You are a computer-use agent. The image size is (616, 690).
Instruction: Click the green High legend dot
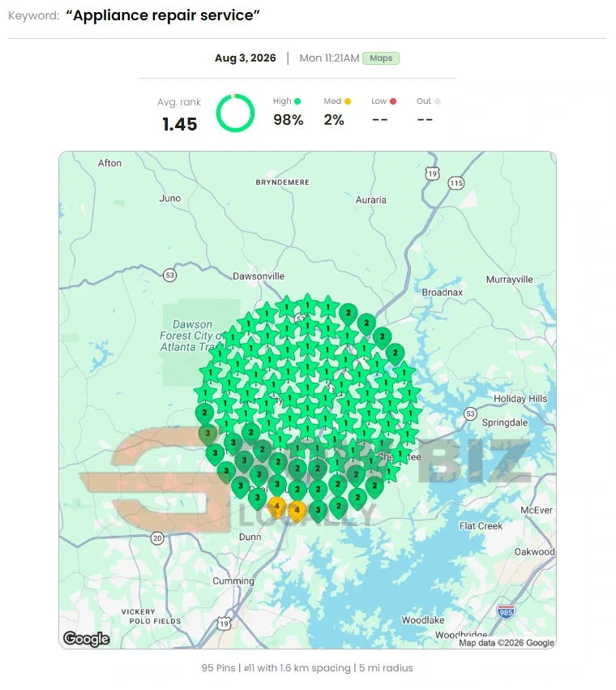tap(297, 101)
